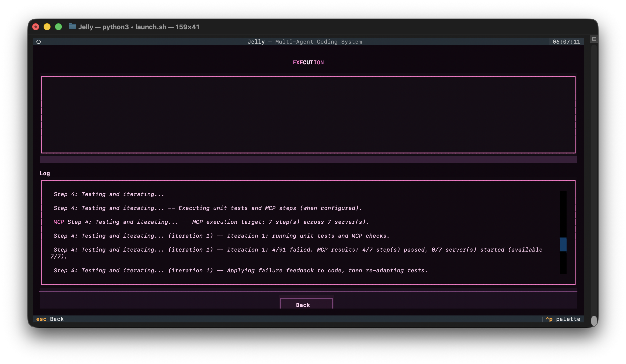Open the ^p palette in footer
The image size is (626, 364).
click(563, 319)
